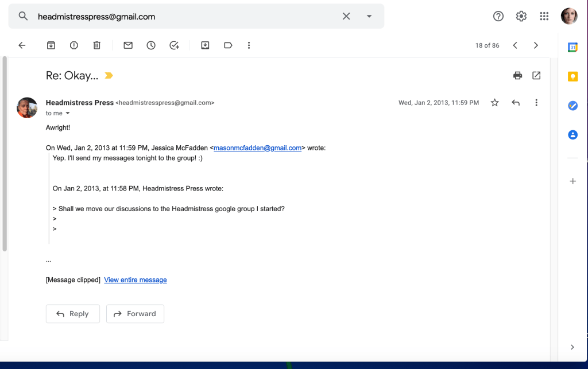Click the View entire message link
Image resolution: width=588 pixels, height=369 pixels.
pyautogui.click(x=136, y=280)
